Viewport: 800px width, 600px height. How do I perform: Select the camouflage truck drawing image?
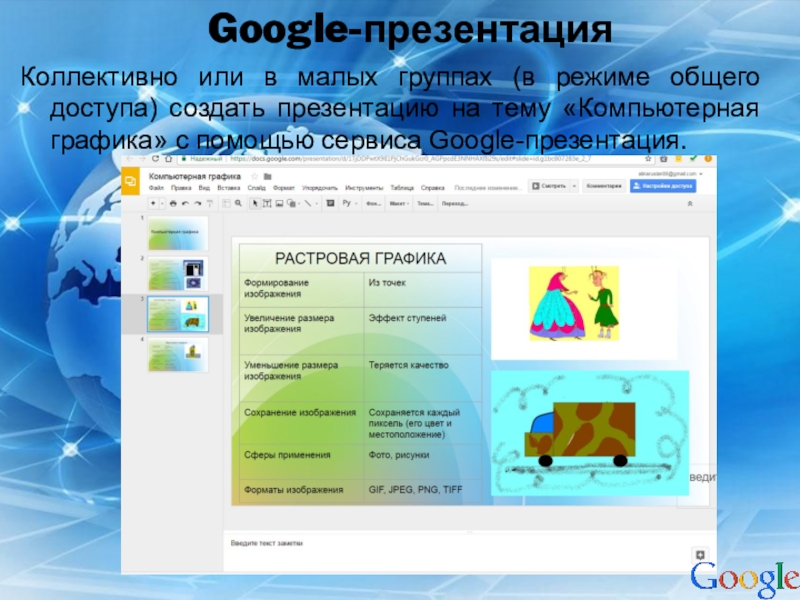click(590, 433)
